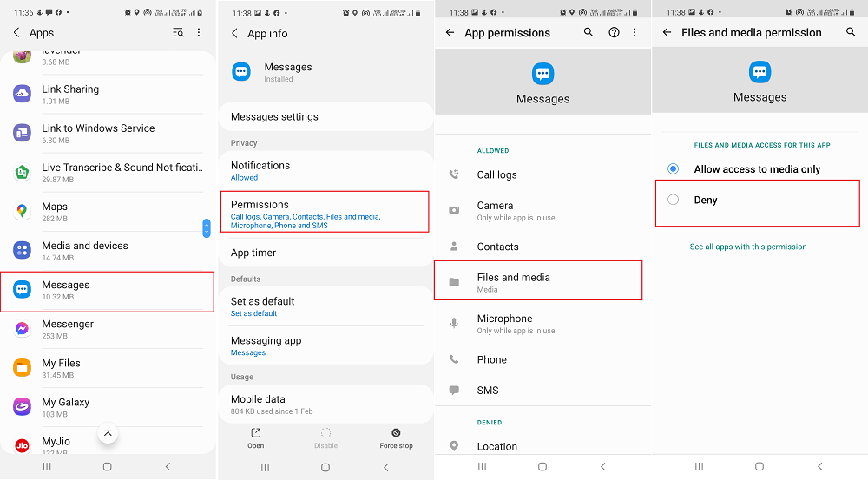Open Contacts permission
This screenshot has width=868, height=480.
point(543,247)
